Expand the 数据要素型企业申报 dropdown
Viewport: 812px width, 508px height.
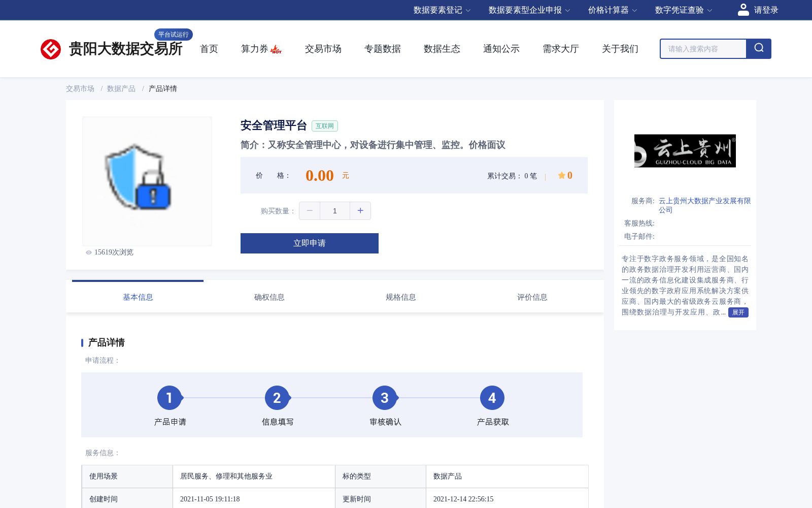pos(529,10)
